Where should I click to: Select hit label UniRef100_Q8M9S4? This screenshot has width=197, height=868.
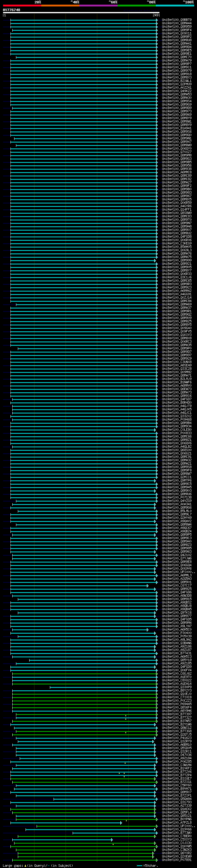(177, 101)
